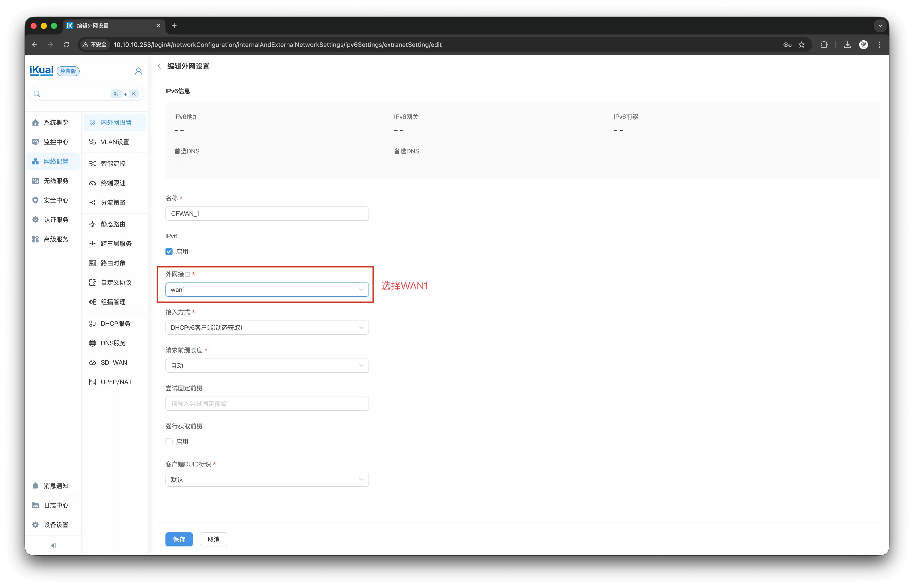Click the user profile icon
Image resolution: width=914 pixels, height=588 pixels.
(x=138, y=71)
